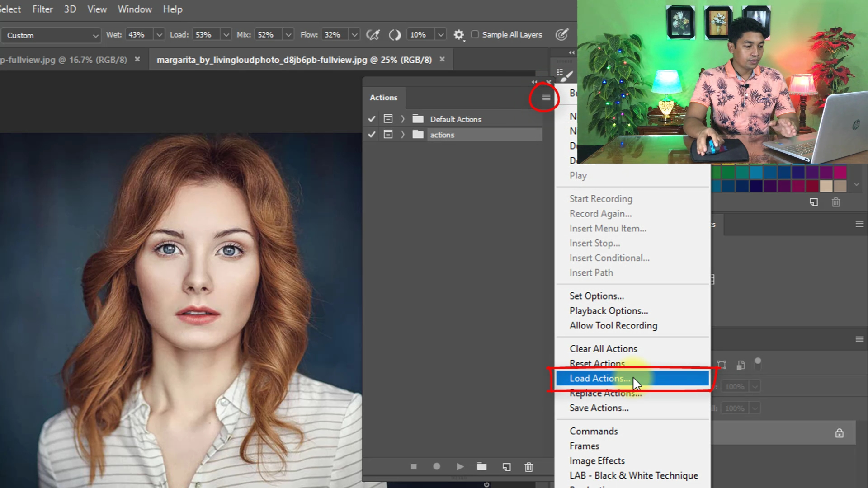Click the Flow value input field
Viewport: 868px width, 488px height.
[334, 35]
